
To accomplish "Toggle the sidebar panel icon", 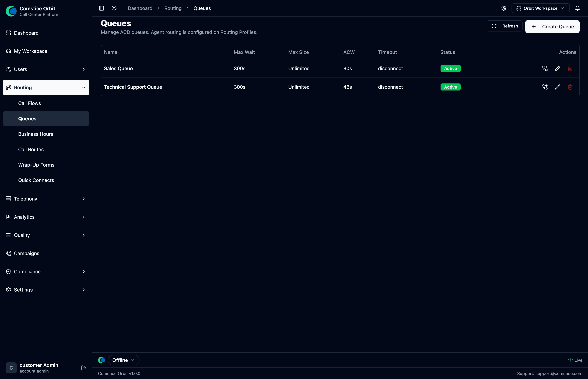I will tap(101, 8).
